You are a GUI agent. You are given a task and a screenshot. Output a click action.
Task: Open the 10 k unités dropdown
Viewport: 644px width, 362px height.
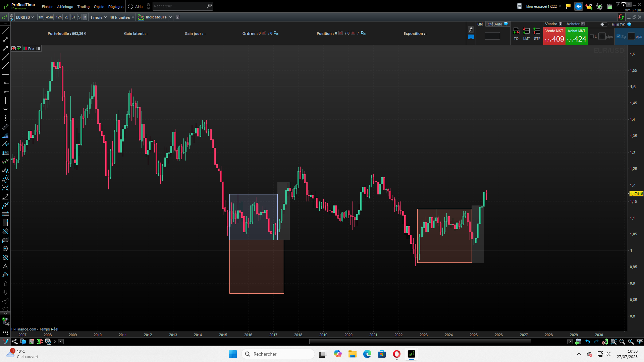(x=122, y=17)
